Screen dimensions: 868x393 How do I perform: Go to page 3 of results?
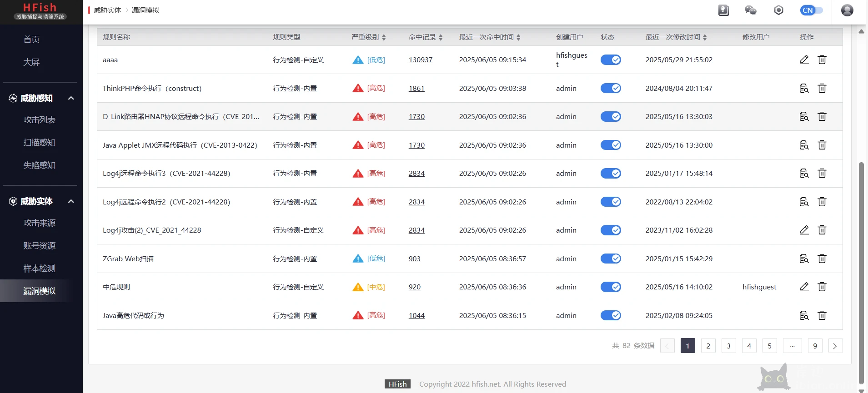point(728,346)
